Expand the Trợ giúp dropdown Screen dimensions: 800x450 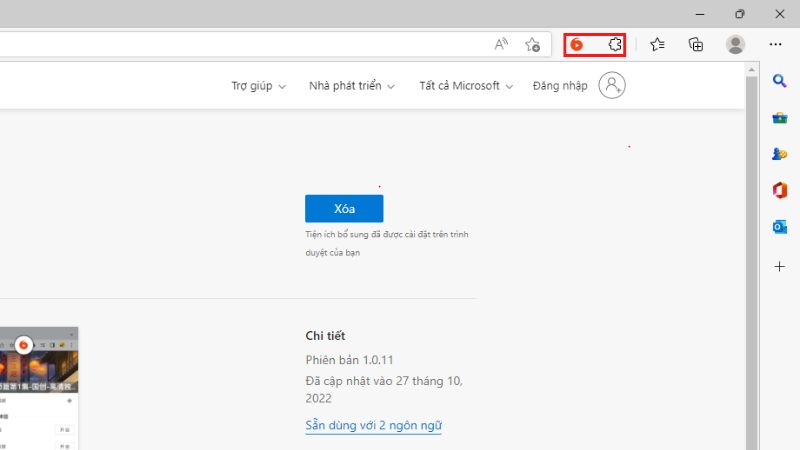258,86
